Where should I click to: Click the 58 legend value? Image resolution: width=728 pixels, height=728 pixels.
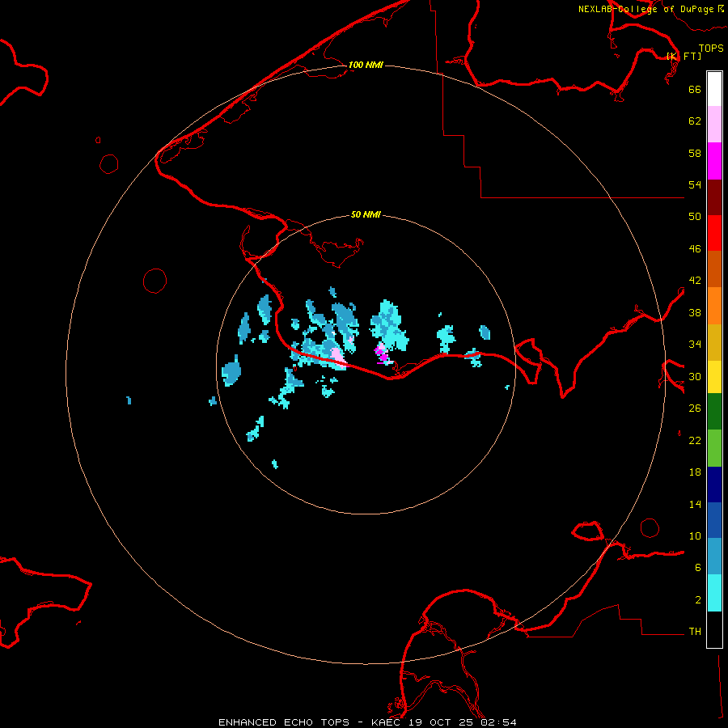695,153
